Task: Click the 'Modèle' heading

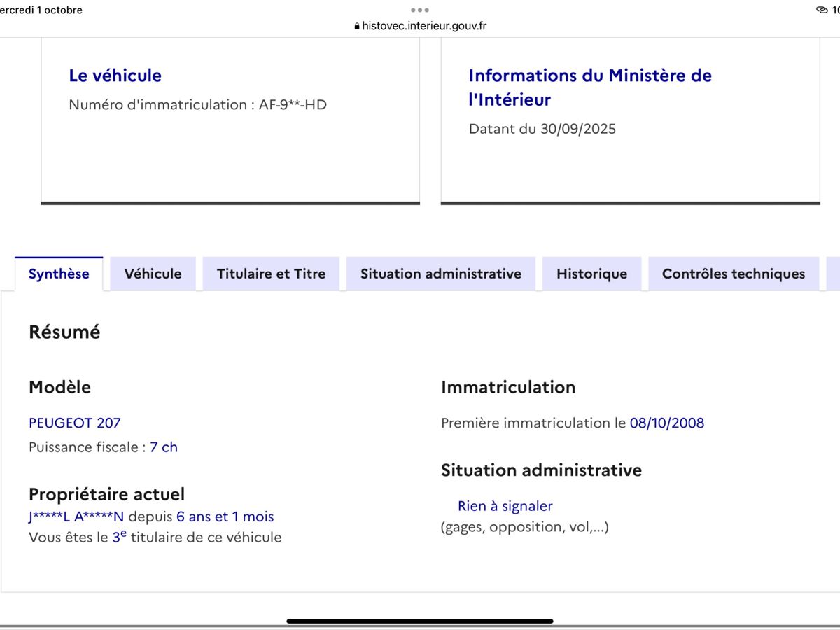Action: tap(59, 386)
